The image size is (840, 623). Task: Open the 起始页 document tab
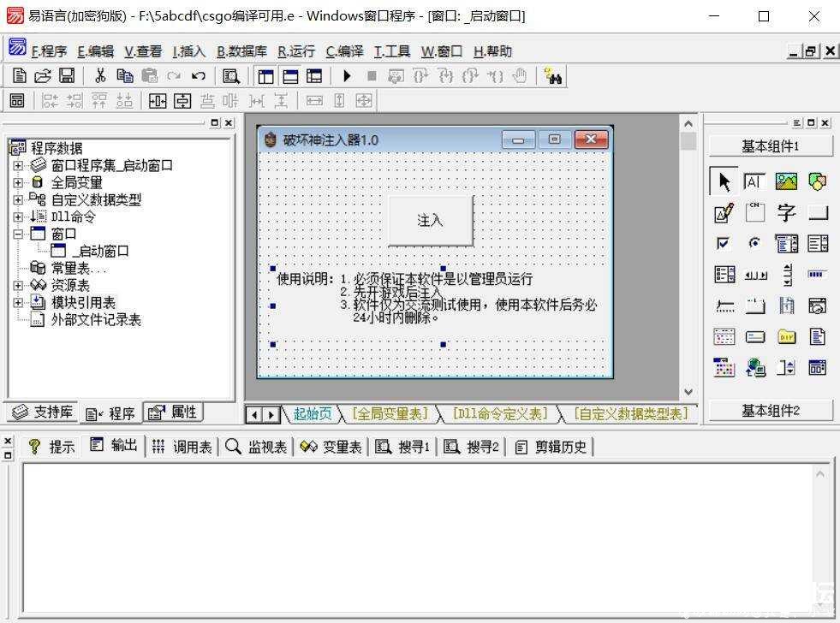pyautogui.click(x=313, y=413)
